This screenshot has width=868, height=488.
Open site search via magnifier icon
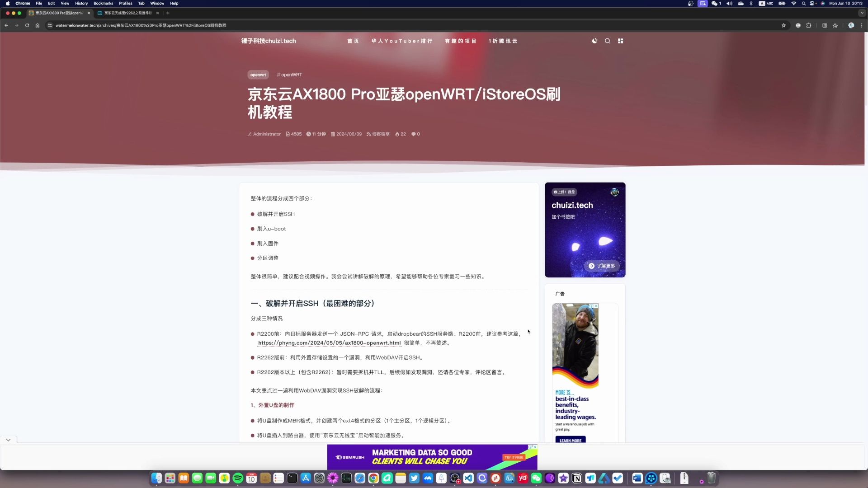pyautogui.click(x=608, y=41)
